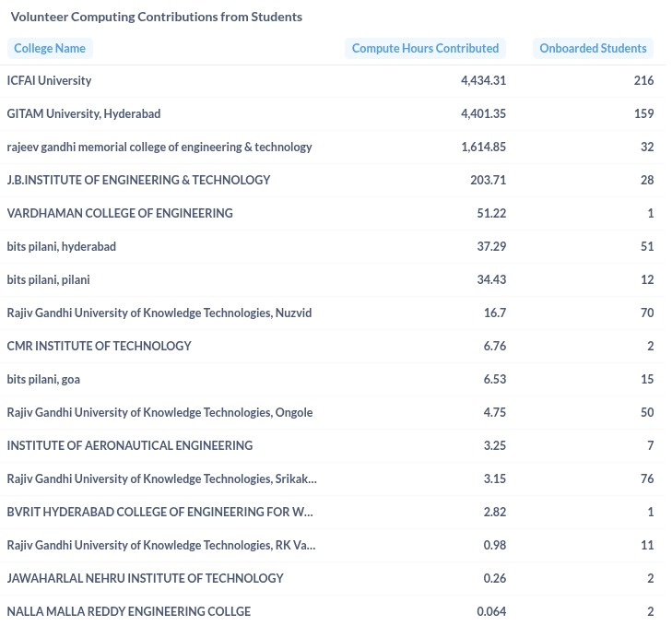Click onboarded students value 11
Viewport: 672px width, 626px height.
click(647, 546)
